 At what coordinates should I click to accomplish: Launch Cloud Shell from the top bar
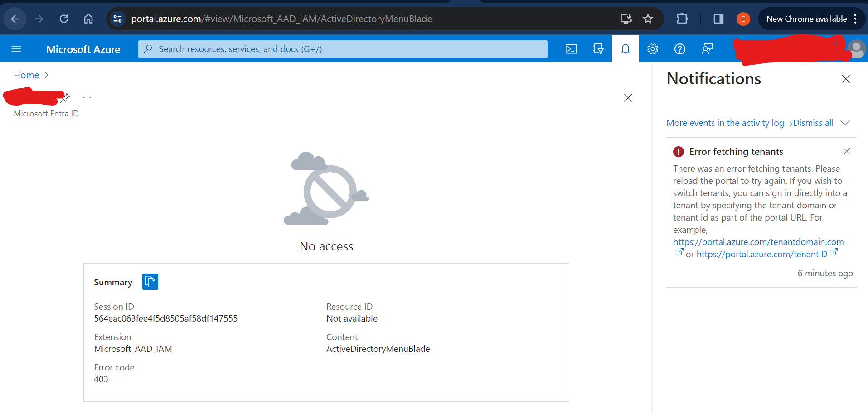pos(571,49)
